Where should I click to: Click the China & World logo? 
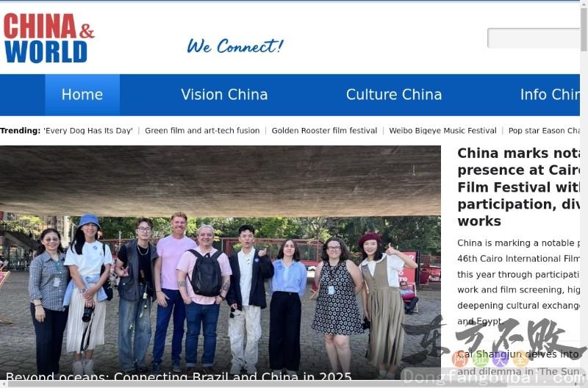[x=49, y=38]
